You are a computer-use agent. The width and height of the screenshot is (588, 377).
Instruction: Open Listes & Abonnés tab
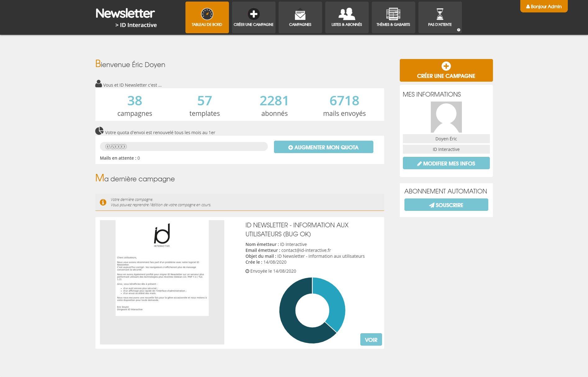[x=347, y=17]
